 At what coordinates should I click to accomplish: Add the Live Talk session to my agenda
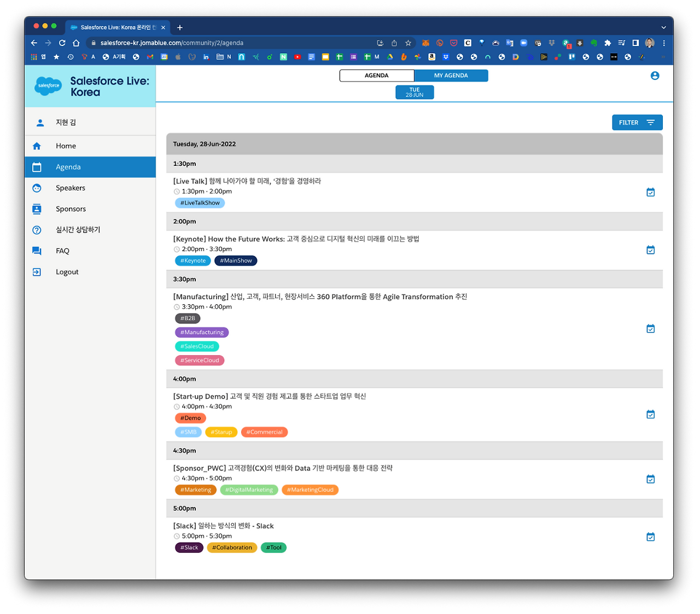click(650, 192)
